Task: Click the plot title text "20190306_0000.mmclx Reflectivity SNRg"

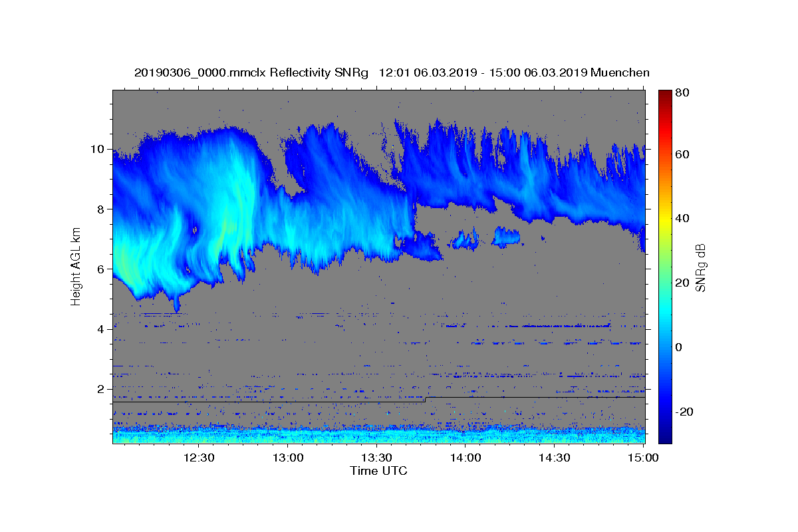Action: tap(251, 72)
